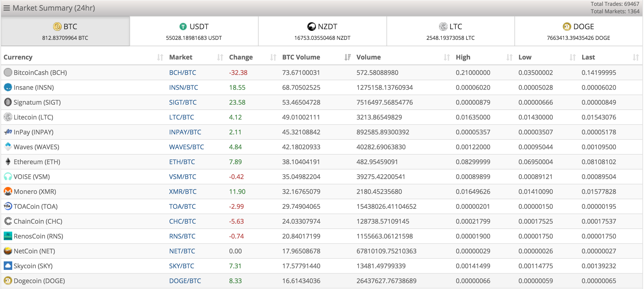644x289 pixels.
Task: Click the Litecoin icon in the LTC tab
Action: [x=443, y=27]
